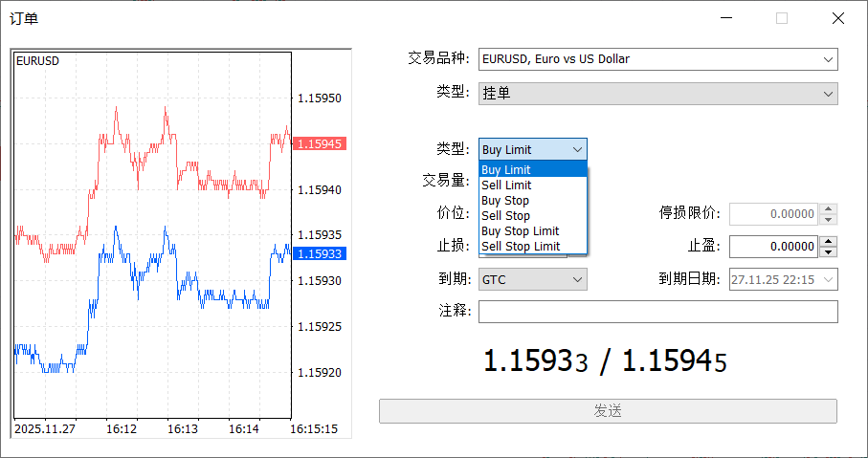The height and width of the screenshot is (458, 868).
Task: Choose Sell Limit in the dropdown list
Action: click(532, 185)
